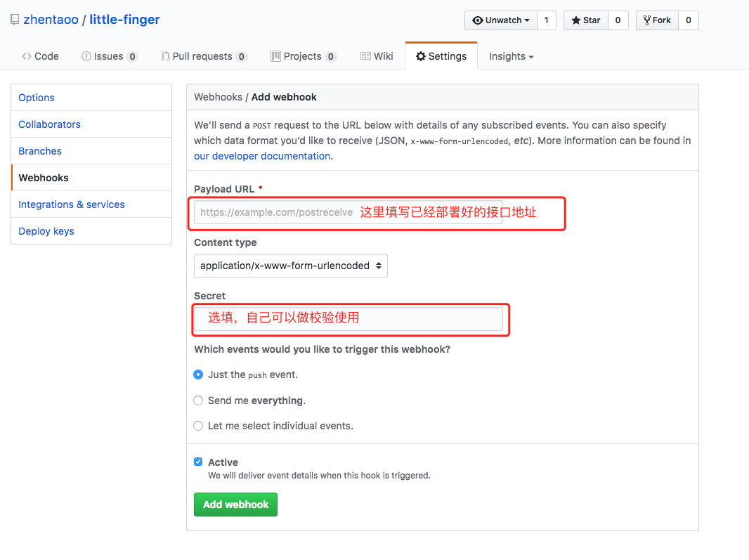Image resolution: width=749 pixels, height=560 pixels.
Task: Click the Projects count badge 0
Action: tap(330, 56)
